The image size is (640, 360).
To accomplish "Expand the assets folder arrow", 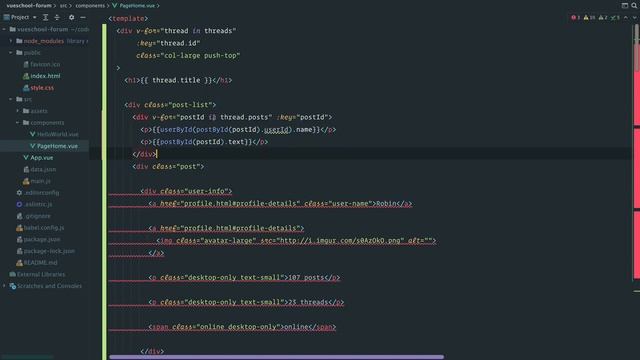I will (x=18, y=111).
